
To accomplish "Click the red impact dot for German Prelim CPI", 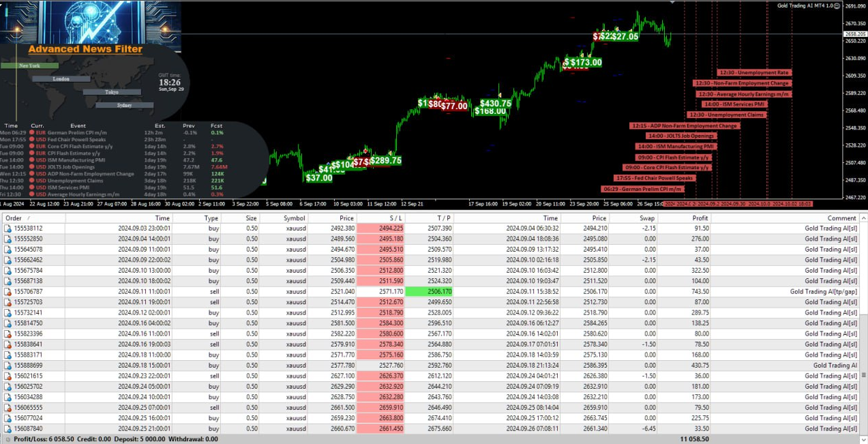I will [x=32, y=132].
